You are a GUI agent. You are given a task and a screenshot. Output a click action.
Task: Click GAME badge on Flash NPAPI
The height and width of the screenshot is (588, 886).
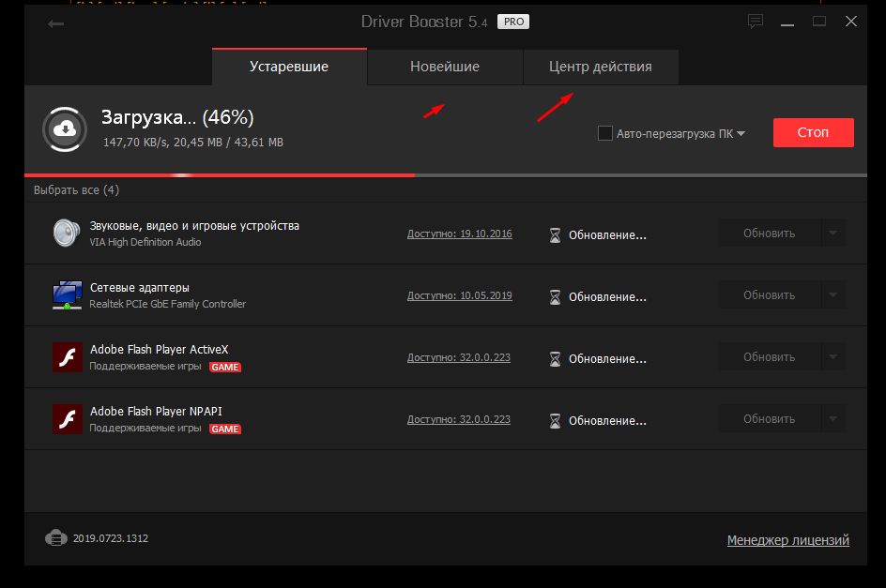(x=225, y=430)
